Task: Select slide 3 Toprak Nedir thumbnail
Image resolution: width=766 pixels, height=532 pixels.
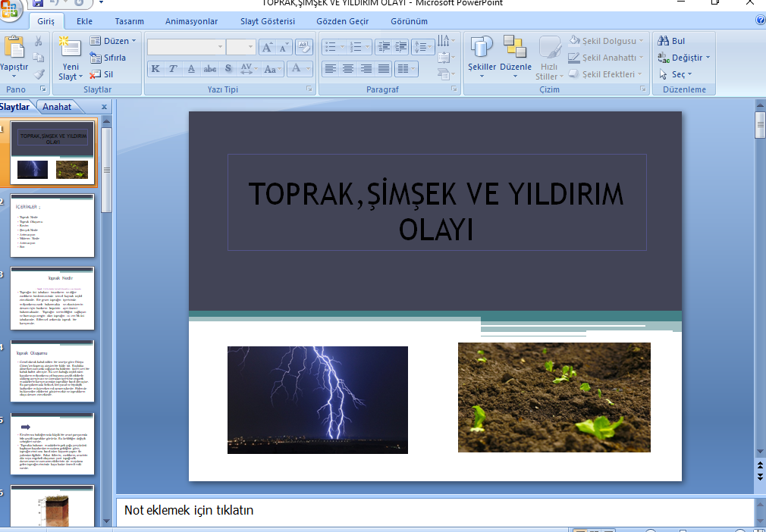Action: 52,299
